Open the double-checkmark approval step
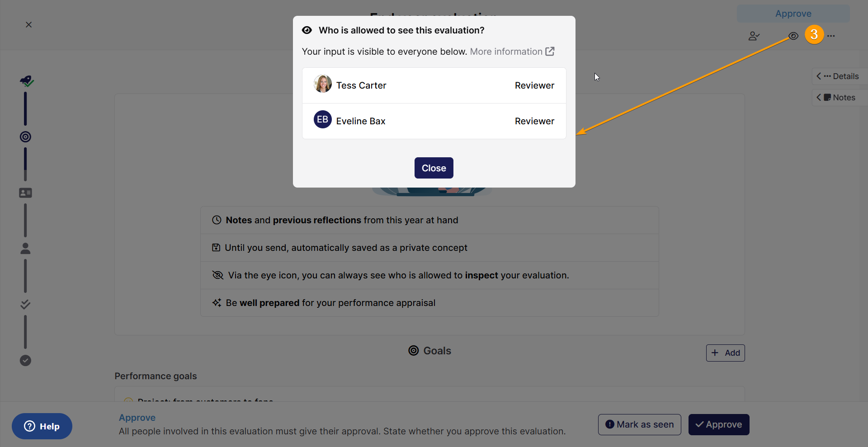Image resolution: width=868 pixels, height=447 pixels. tap(25, 304)
